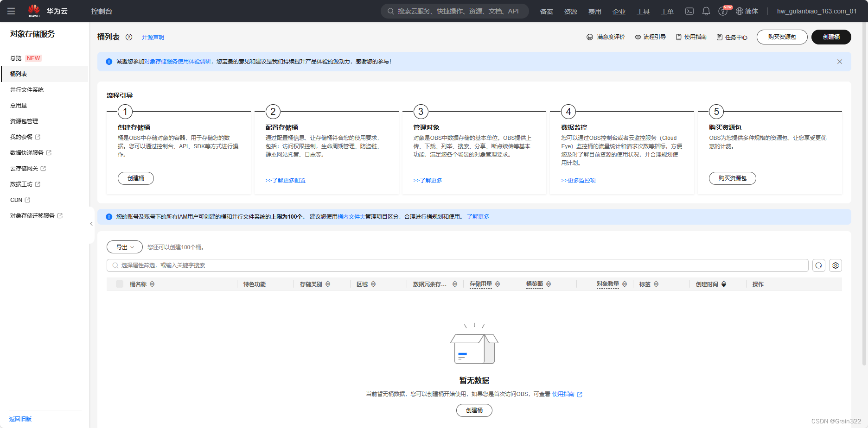Sort the table by 桶名称
The height and width of the screenshot is (428, 868).
[x=152, y=284]
